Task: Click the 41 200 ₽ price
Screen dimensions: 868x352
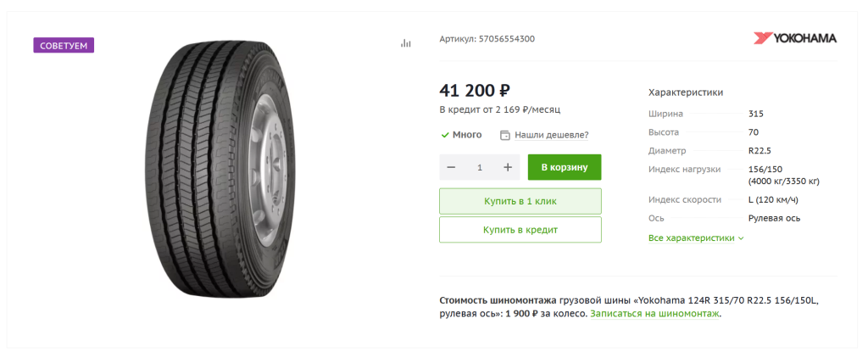Action: tap(475, 90)
